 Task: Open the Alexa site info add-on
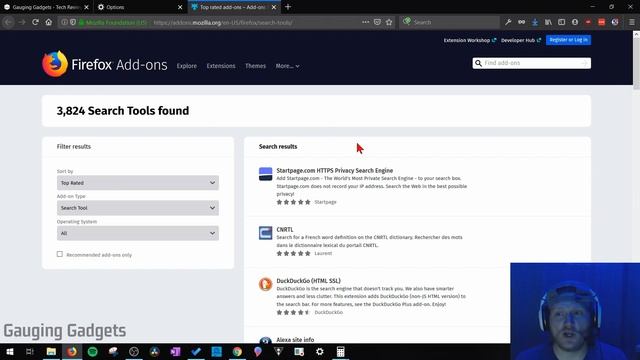click(295, 339)
